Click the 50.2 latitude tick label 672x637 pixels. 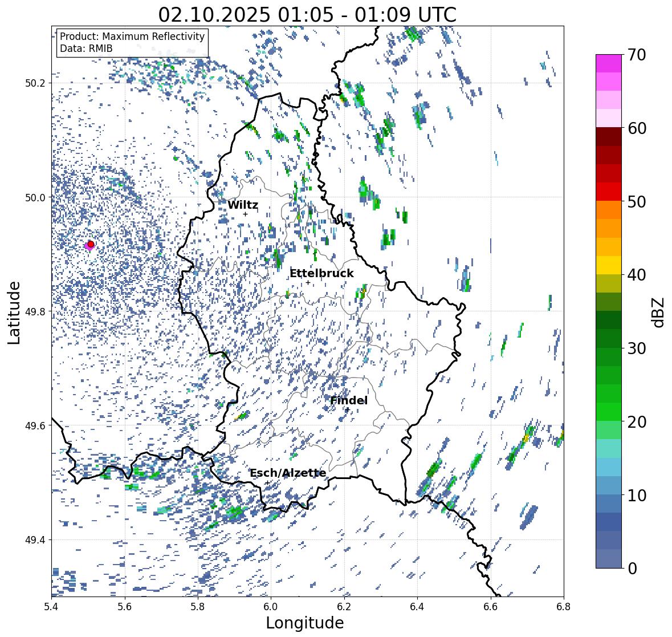point(35,83)
